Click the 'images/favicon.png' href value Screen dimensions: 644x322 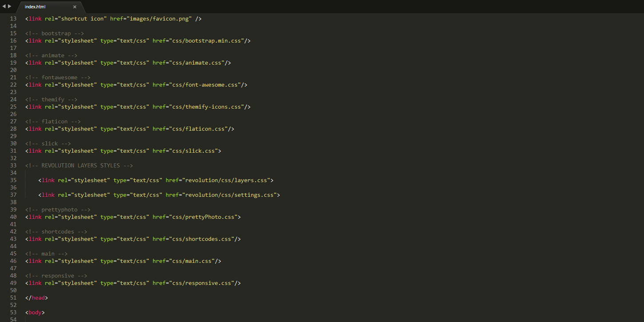[x=160, y=19]
